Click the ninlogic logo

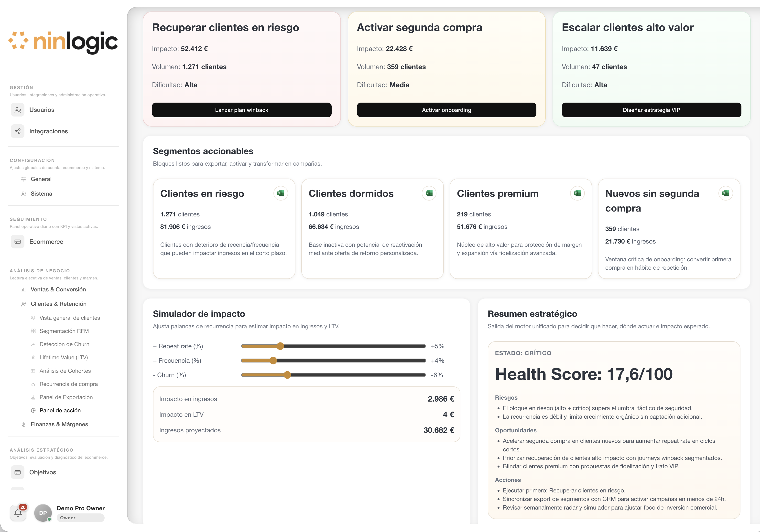click(63, 42)
